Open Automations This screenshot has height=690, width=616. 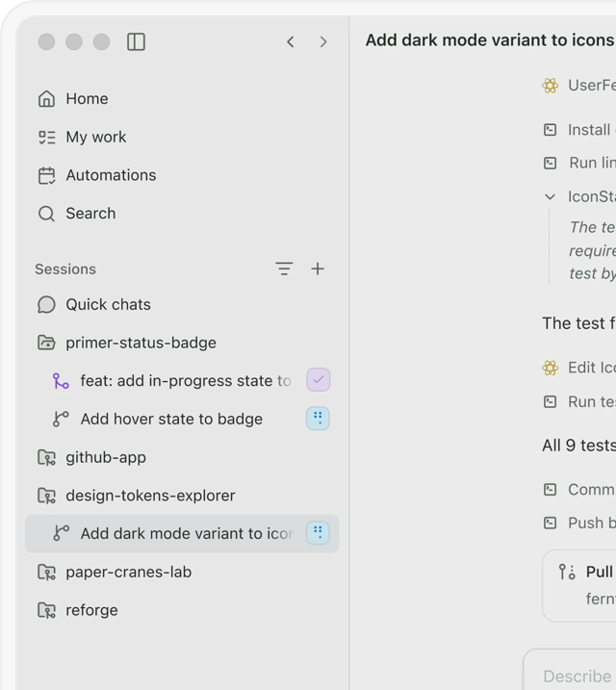(x=182, y=175)
